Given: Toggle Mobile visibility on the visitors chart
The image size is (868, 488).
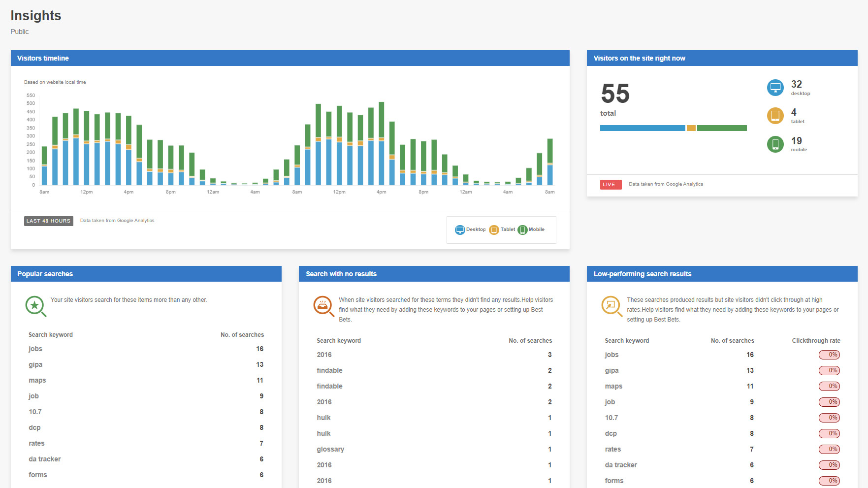Looking at the screenshot, I should (x=536, y=229).
